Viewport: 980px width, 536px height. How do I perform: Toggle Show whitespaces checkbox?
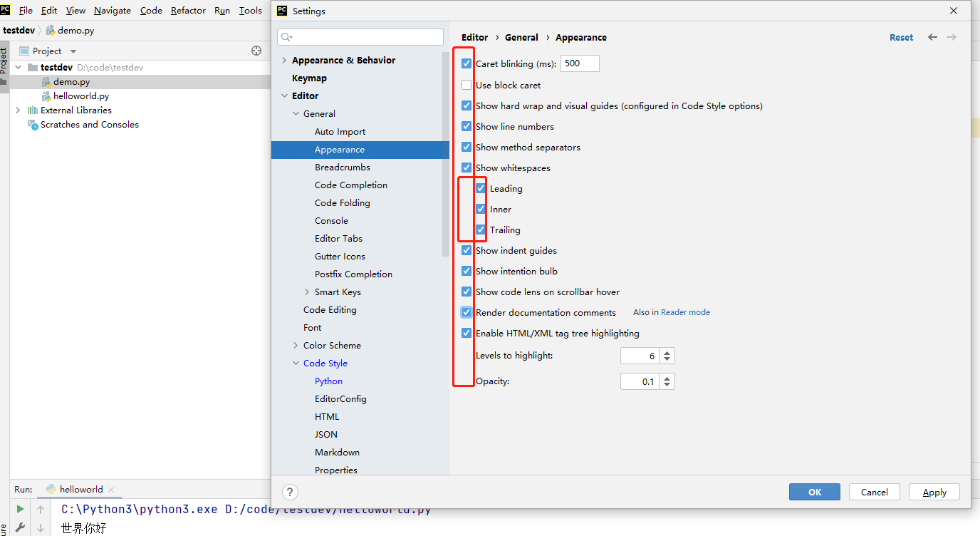(466, 167)
